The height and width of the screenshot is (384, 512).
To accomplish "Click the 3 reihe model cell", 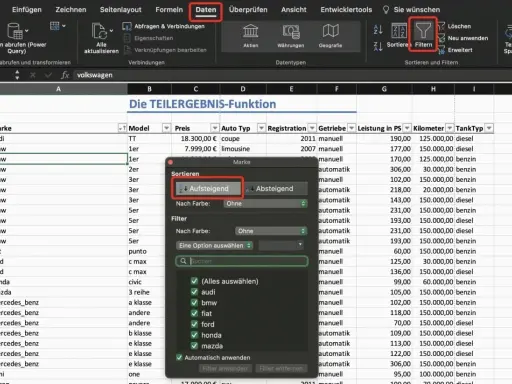I will tap(149, 292).
